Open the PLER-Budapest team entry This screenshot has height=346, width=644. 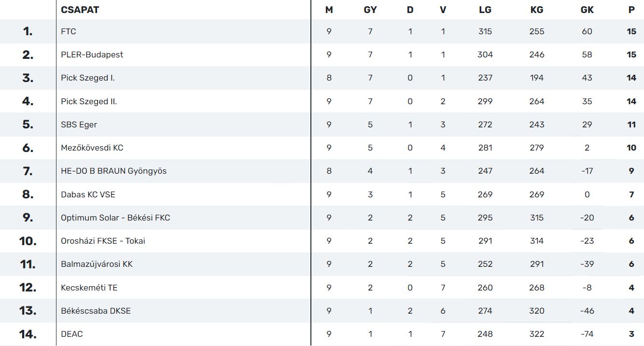click(x=92, y=55)
